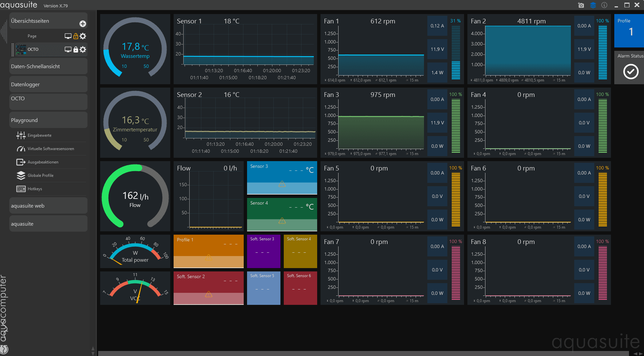The image size is (644, 356).
Task: Click the Ausgabeaktionen export icon
Action: tap(21, 162)
